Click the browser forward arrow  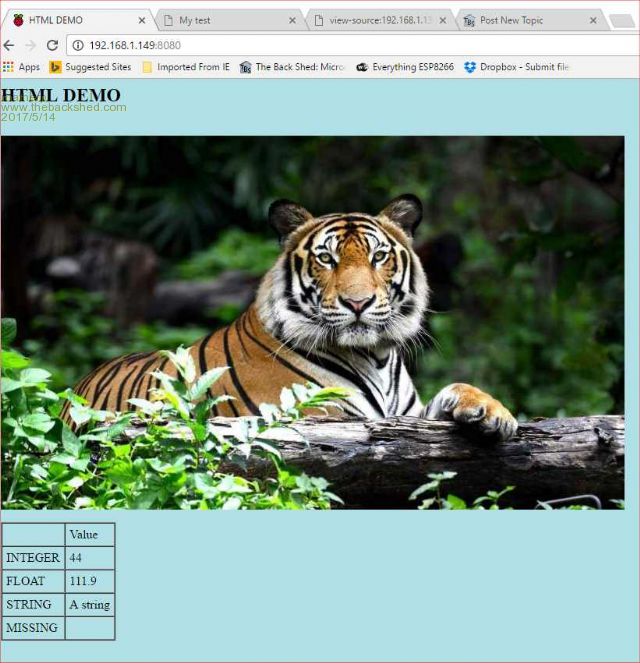[30, 45]
